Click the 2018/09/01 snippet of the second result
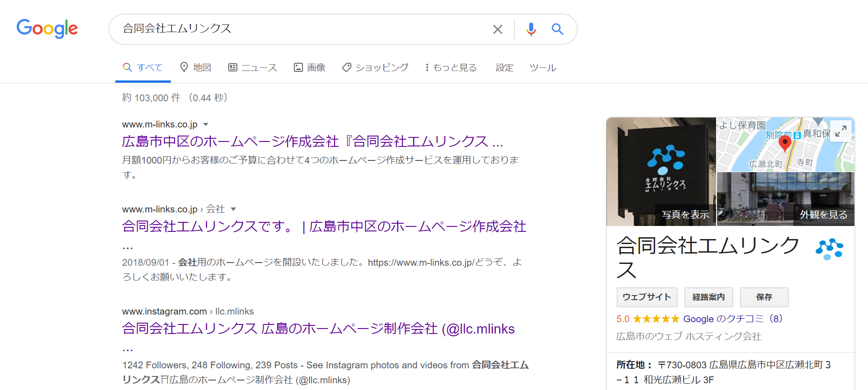Image resolution: width=868 pixels, height=390 pixels. click(x=322, y=269)
